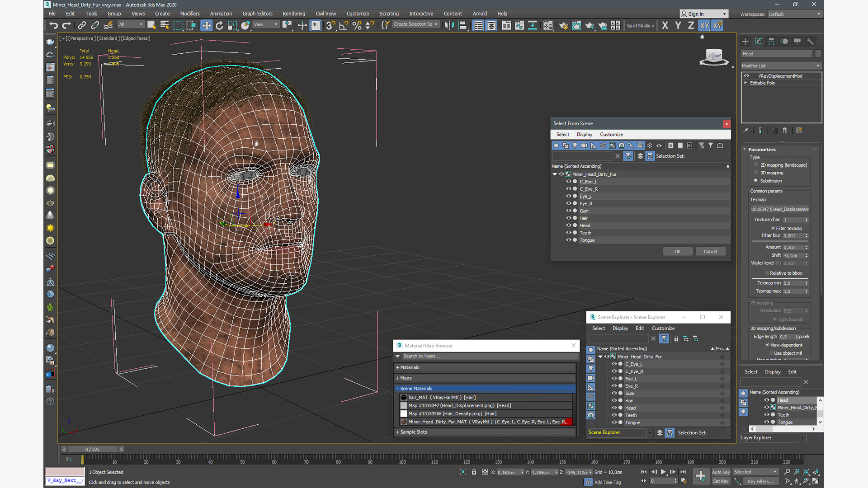Toggle the 3D Snaps button

click(330, 25)
